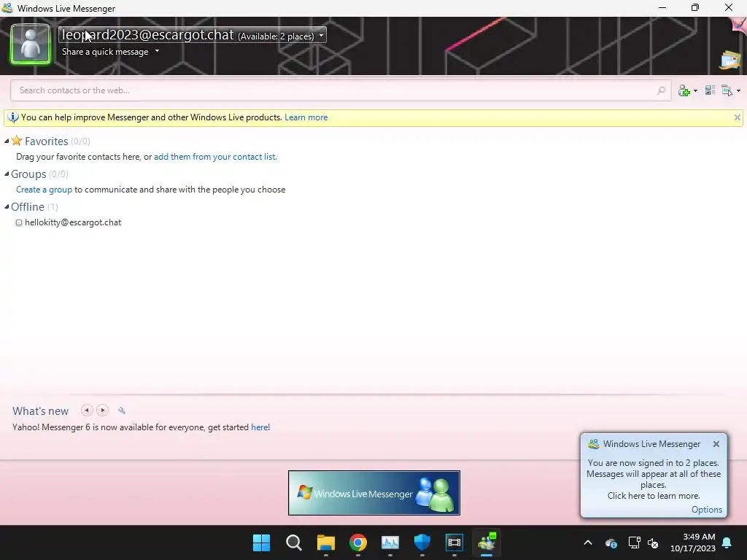Open the mail inbox icon in header
The width and height of the screenshot is (747, 560).
(729, 61)
